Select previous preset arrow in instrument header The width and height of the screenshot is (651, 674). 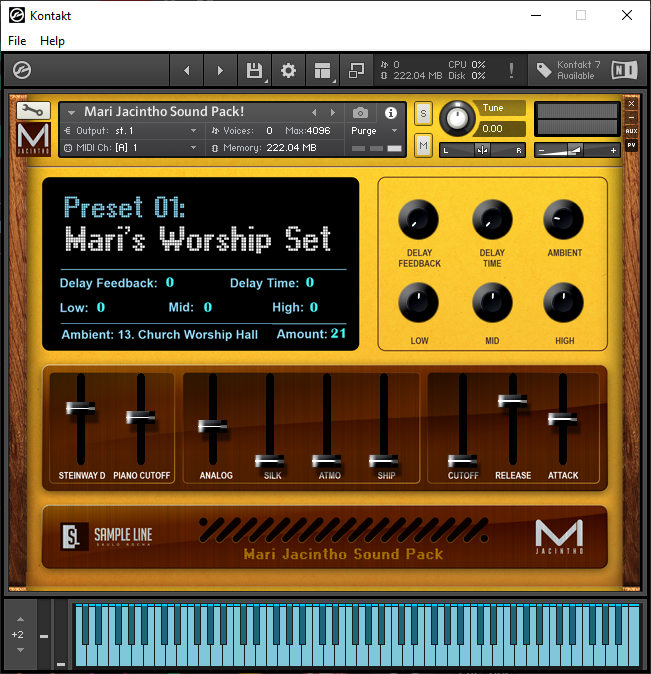click(314, 113)
